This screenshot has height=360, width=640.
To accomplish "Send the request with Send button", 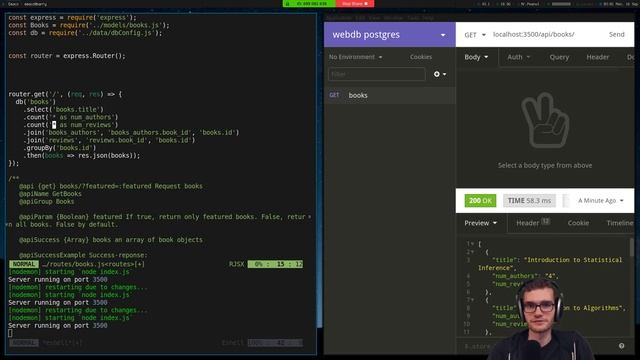I will 616,35.
